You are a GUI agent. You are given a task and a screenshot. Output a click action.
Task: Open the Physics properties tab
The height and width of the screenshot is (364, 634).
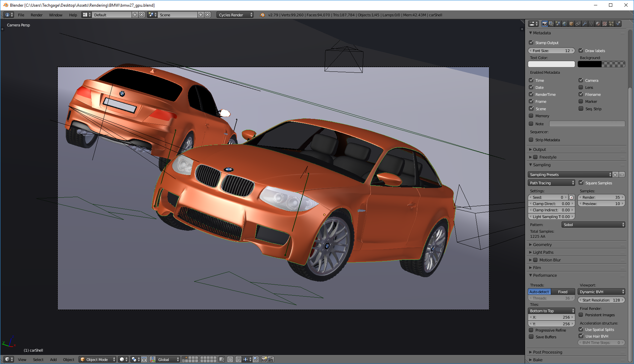coord(618,24)
